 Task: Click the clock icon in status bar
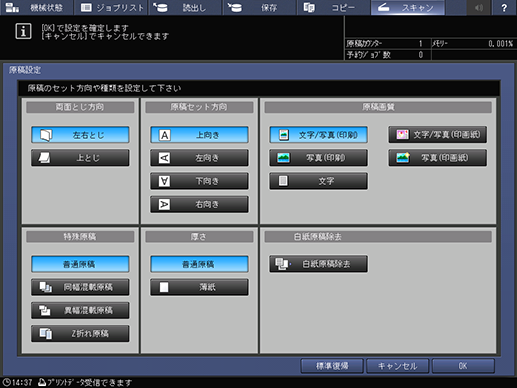tap(6, 382)
